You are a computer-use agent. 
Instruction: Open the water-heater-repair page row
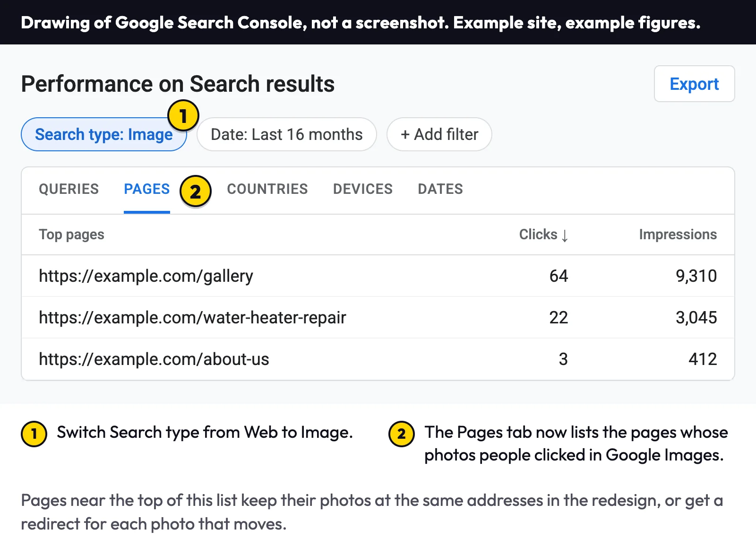(x=378, y=318)
